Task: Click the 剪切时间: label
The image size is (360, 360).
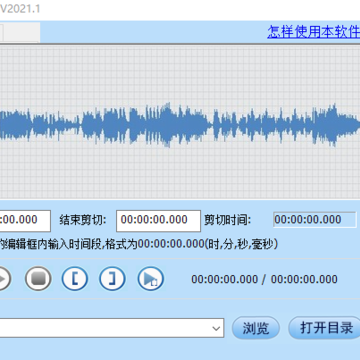Action: 227,220
